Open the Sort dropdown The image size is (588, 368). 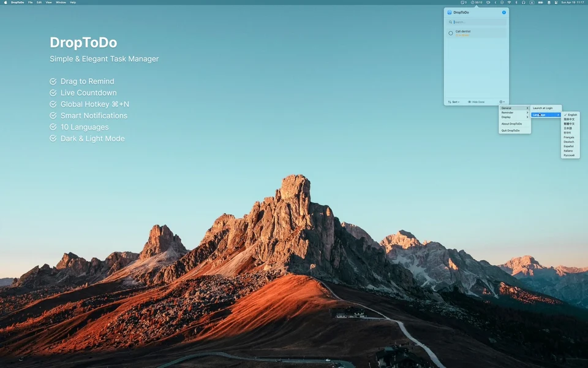(x=454, y=102)
